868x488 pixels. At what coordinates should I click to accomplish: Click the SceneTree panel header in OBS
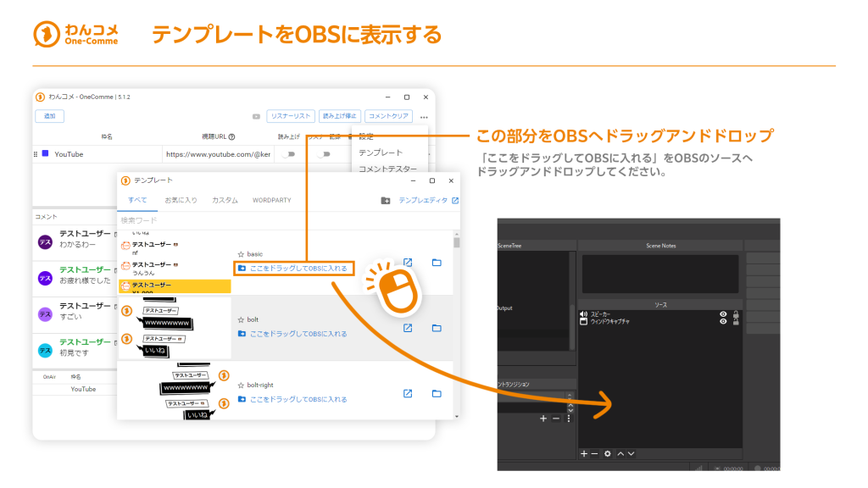pyautogui.click(x=536, y=246)
